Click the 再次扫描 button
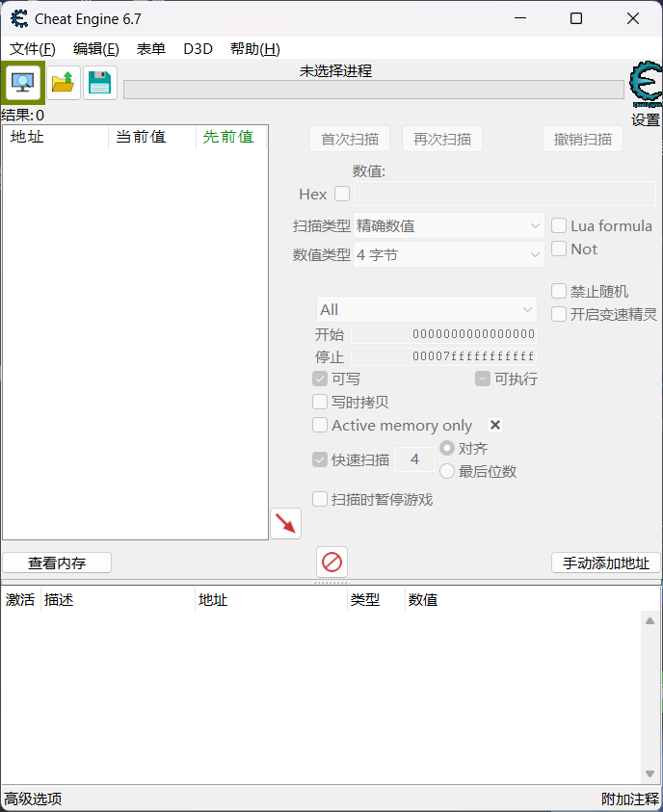Screen dimensions: 663x812 [442, 140]
